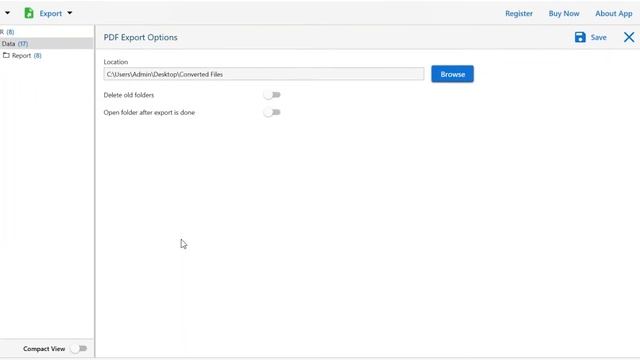
Task: Select the Data (17) tree item
Action: click(x=46, y=44)
